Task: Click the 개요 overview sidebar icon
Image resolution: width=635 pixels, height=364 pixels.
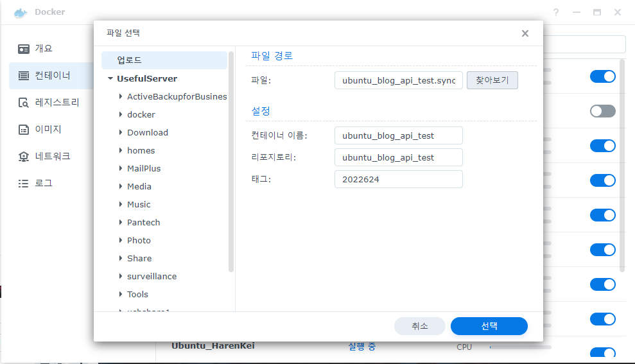Action: click(24, 49)
